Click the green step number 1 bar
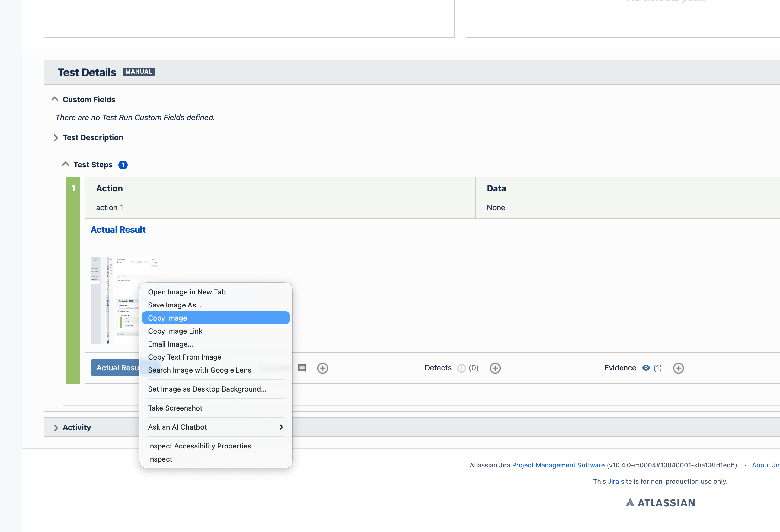 tap(73, 280)
